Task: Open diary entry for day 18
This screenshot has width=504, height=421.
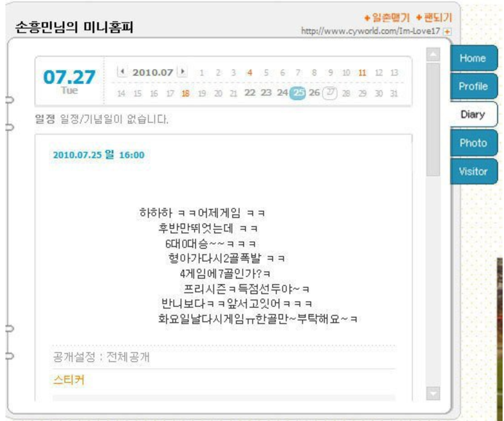Action: tap(186, 94)
